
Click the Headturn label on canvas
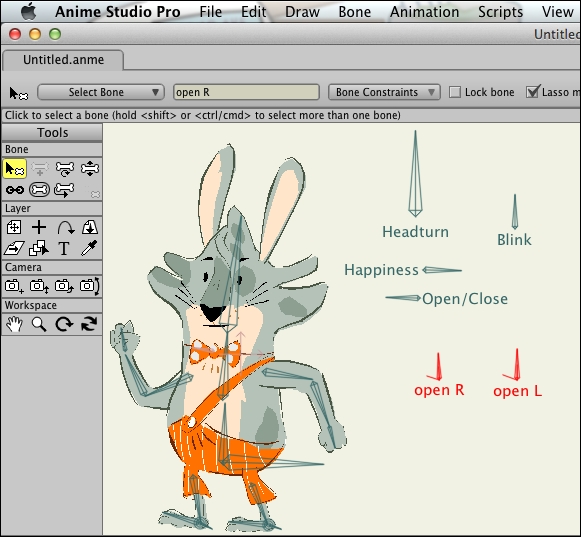coord(415,232)
